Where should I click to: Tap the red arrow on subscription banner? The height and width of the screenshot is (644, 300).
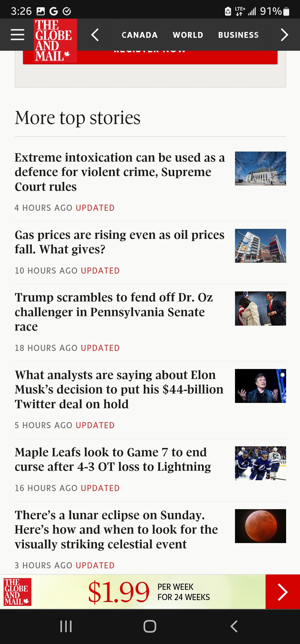pyautogui.click(x=282, y=592)
